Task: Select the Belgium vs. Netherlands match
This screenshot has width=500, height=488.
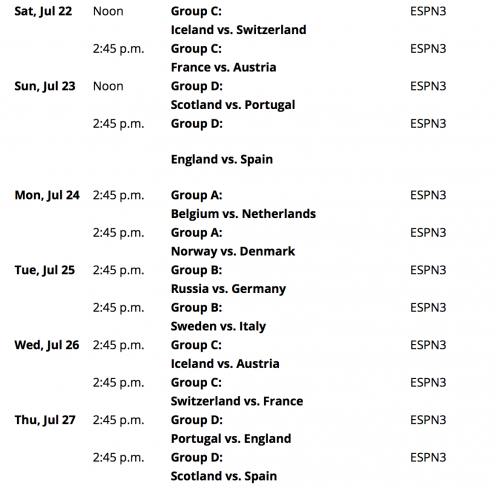Action: pos(243,214)
